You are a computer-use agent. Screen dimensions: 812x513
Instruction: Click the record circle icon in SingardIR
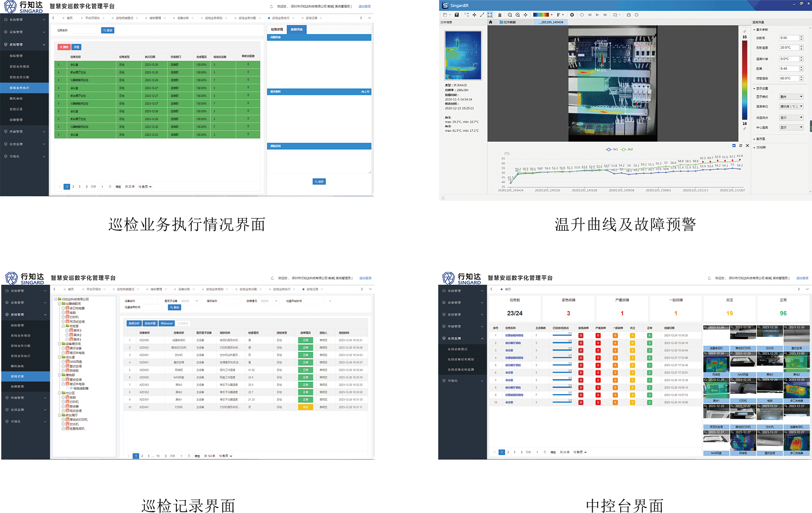point(636,15)
